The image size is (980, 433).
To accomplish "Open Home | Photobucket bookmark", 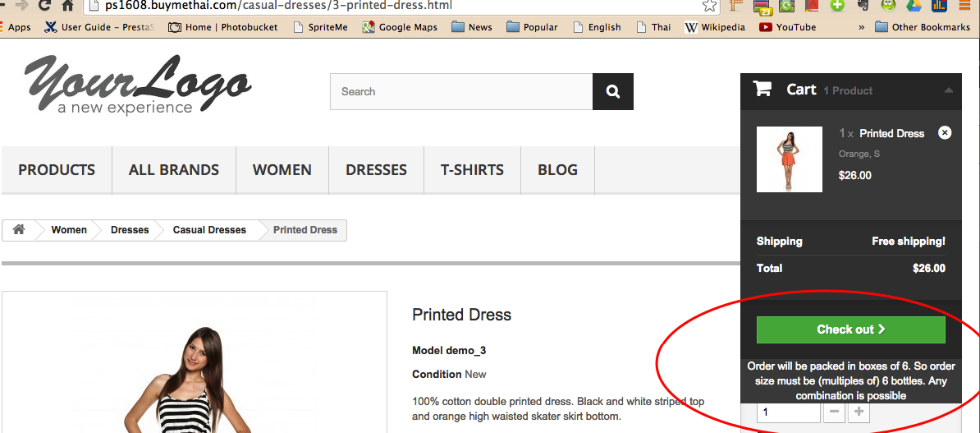I will pyautogui.click(x=223, y=27).
